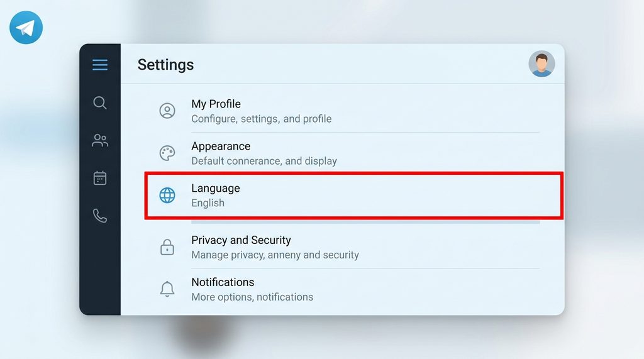Open Privacy and Security settings
The image size is (644, 359).
[241, 240]
